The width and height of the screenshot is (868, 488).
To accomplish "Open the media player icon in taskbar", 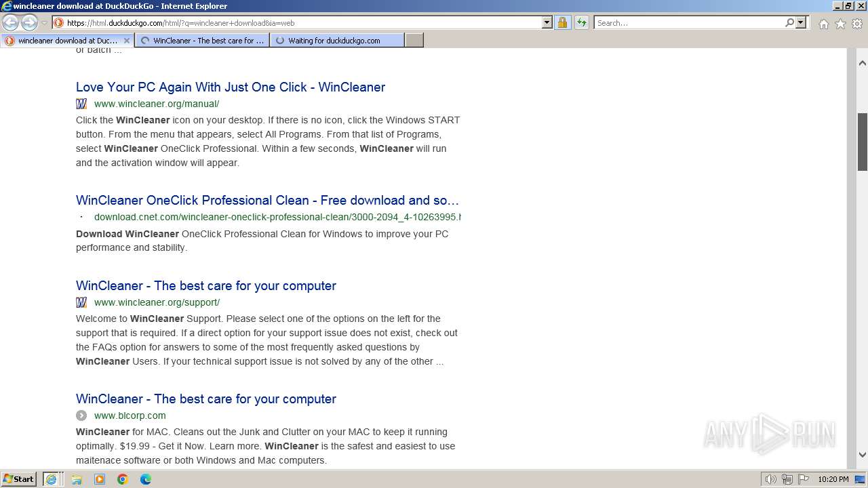I will point(100,479).
